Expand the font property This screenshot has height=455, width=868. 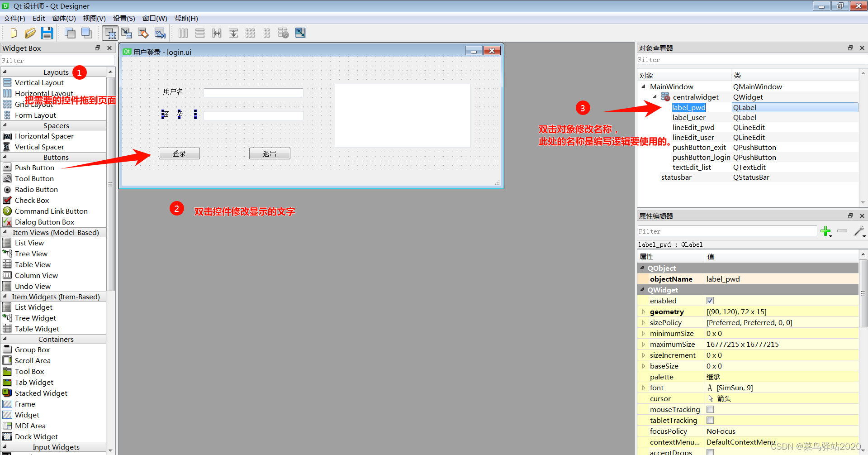pyautogui.click(x=643, y=388)
